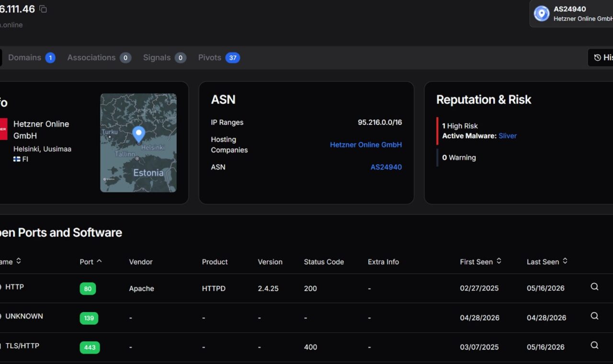Inspect port 80 row magnifier icon
613x364 pixels.
(x=594, y=287)
